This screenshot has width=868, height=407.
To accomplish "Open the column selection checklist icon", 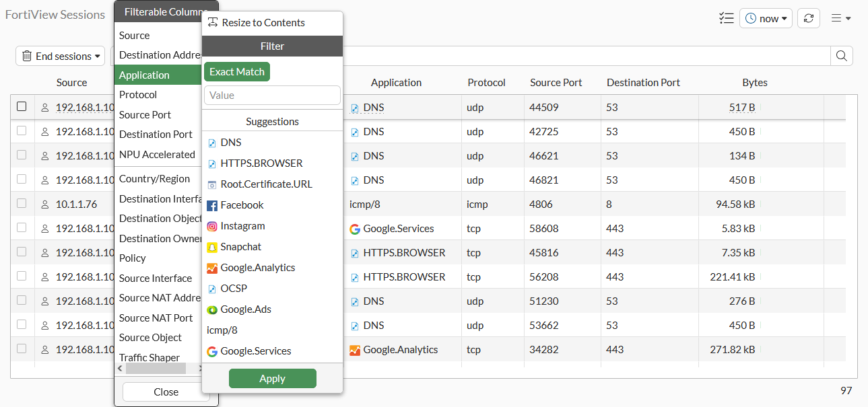I will 726,18.
